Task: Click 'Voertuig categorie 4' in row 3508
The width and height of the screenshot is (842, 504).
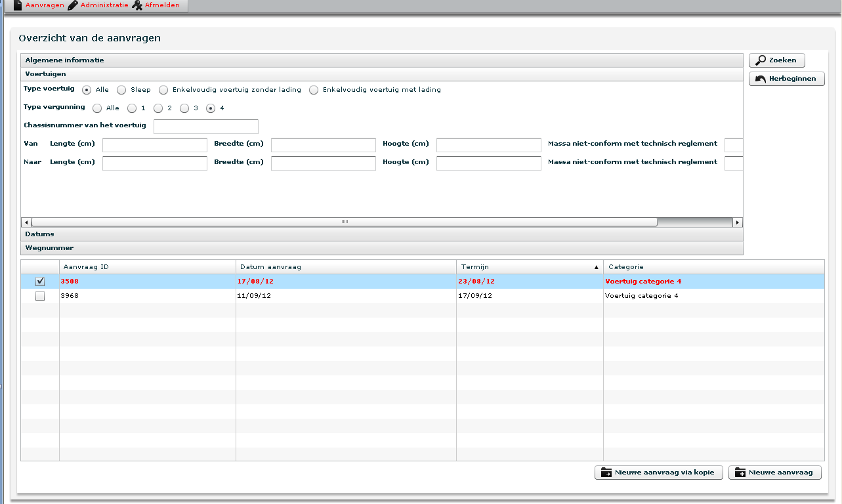Action: (643, 282)
